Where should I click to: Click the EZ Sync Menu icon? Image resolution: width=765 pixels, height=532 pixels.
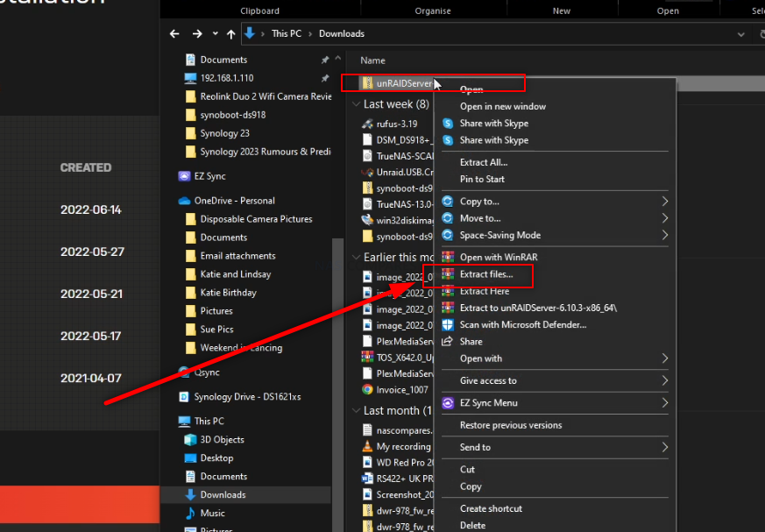click(448, 402)
